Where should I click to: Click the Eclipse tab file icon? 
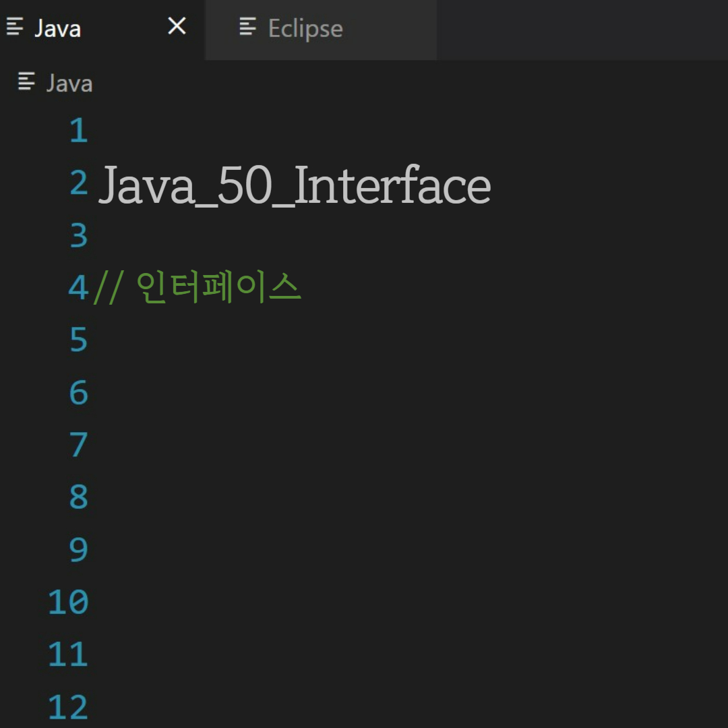point(247,26)
